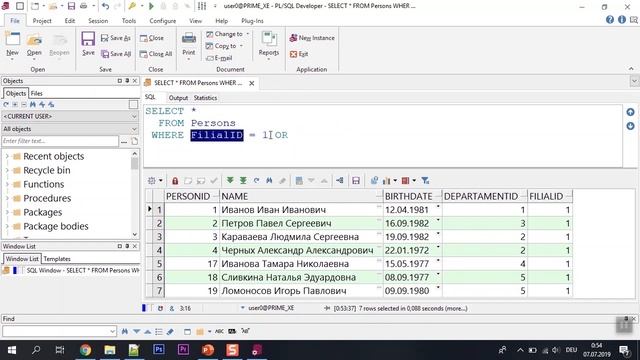This screenshot has width=640, height=360.
Task: Click the Close All button
Action: coord(156,54)
